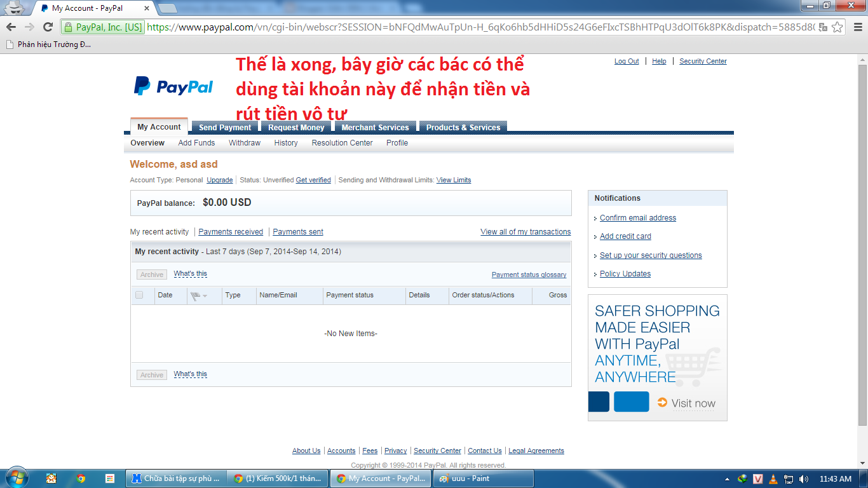
Task: Open Resolution Center submenu
Action: (342, 143)
